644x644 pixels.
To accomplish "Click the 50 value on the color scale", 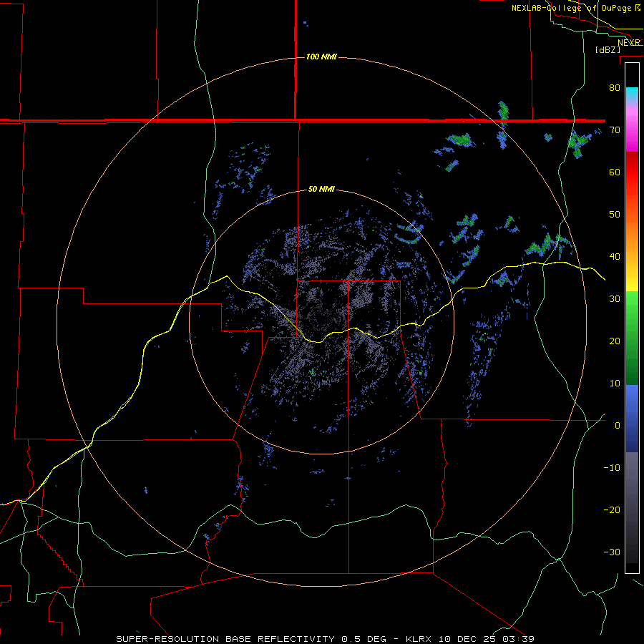I will coord(615,215).
